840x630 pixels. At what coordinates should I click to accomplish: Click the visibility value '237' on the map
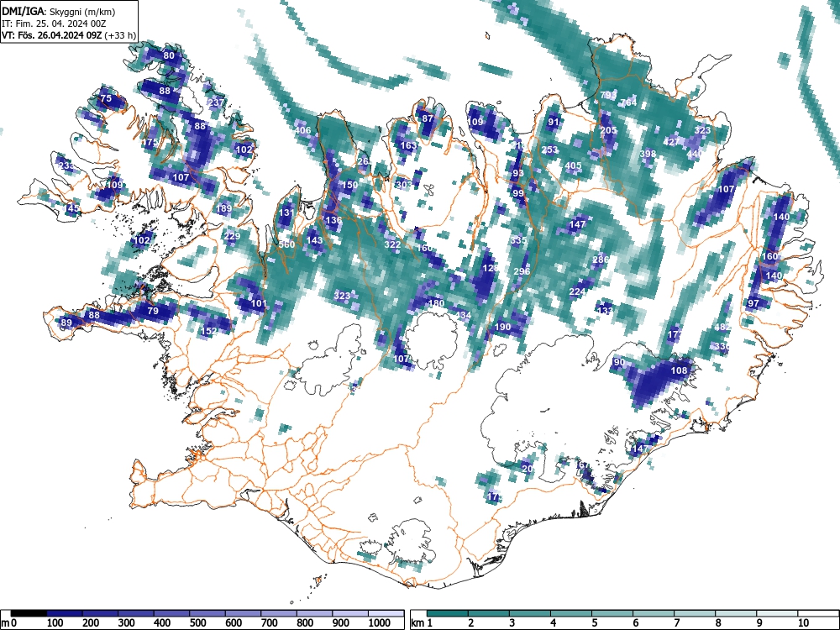217,102
